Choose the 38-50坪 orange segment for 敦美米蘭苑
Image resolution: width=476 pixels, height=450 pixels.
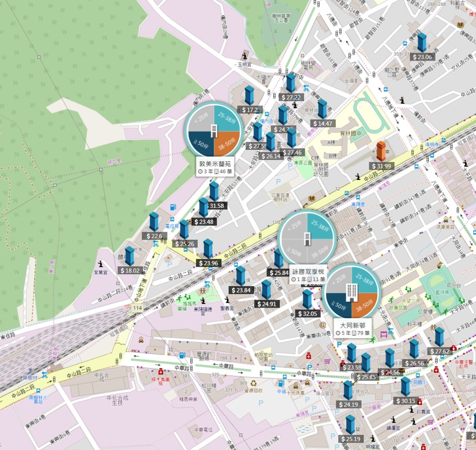(227, 144)
